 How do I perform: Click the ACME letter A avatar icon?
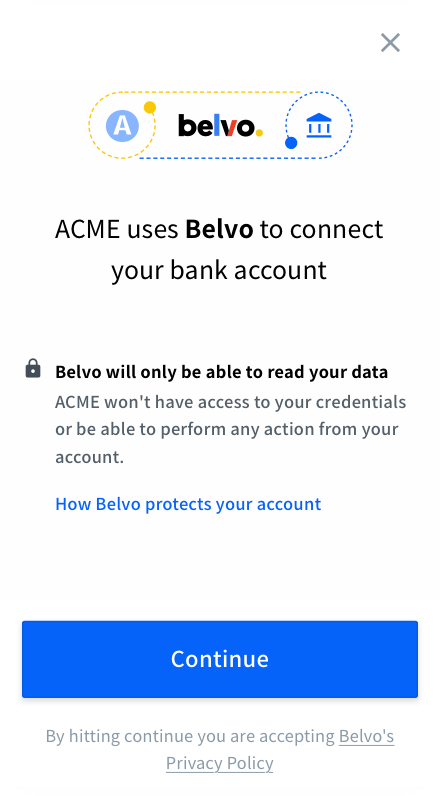[x=122, y=125]
